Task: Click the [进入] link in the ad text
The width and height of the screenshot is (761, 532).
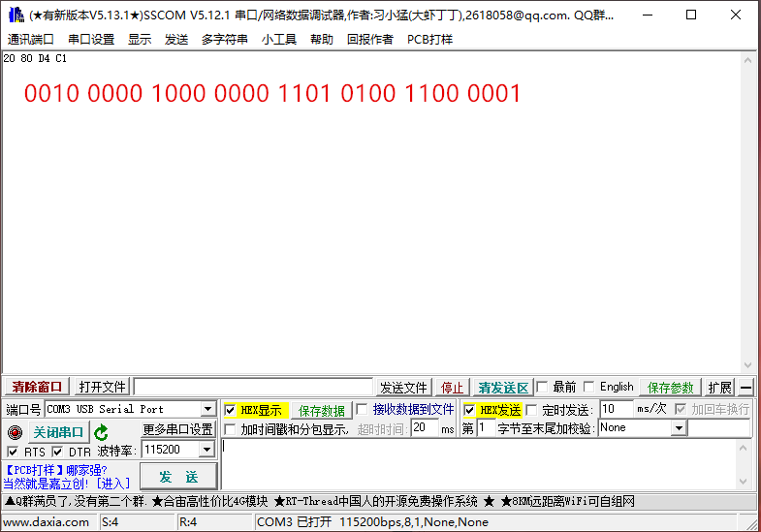Action: coord(111,483)
